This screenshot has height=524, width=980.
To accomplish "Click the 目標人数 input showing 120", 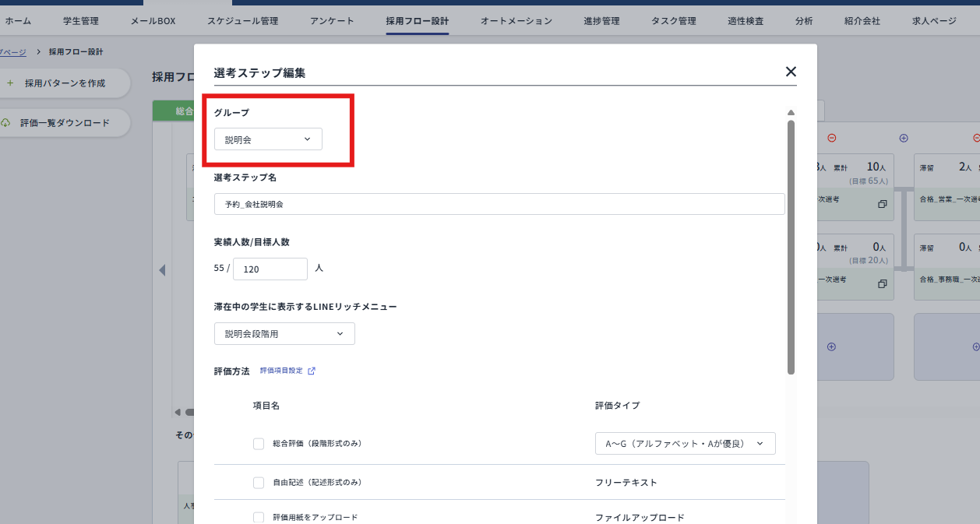I will 270,267.
